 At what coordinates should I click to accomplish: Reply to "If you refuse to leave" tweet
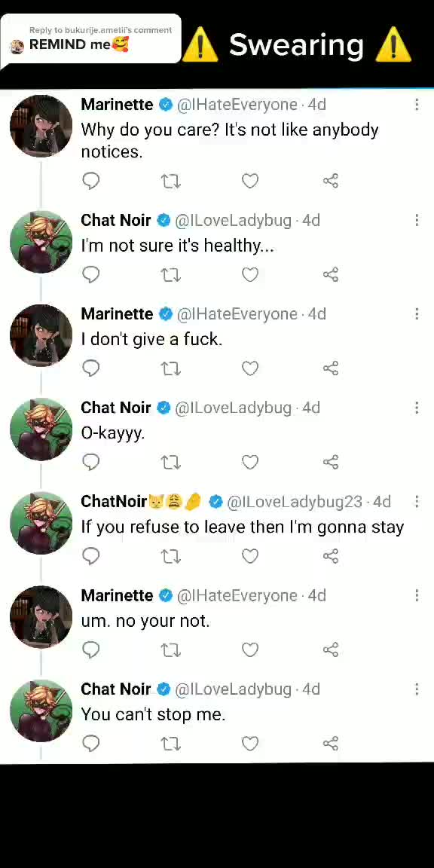click(90, 556)
